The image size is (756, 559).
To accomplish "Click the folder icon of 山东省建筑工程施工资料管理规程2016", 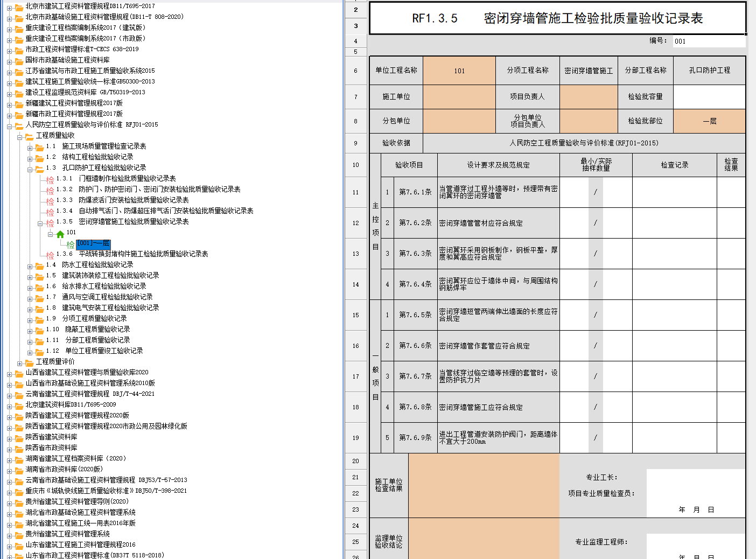I will point(19,546).
